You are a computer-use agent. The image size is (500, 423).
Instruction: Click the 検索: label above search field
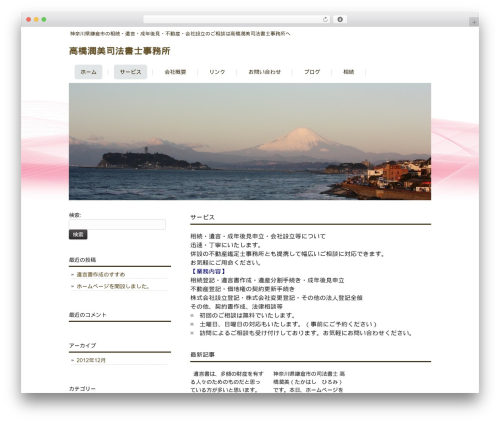75,215
